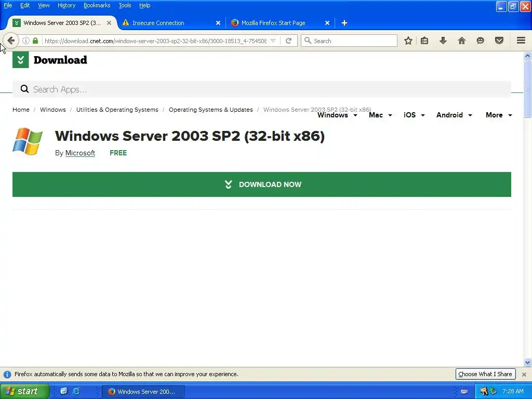Dismiss the Mozilla data notification bar
The image size is (532, 399).
[x=524, y=374]
